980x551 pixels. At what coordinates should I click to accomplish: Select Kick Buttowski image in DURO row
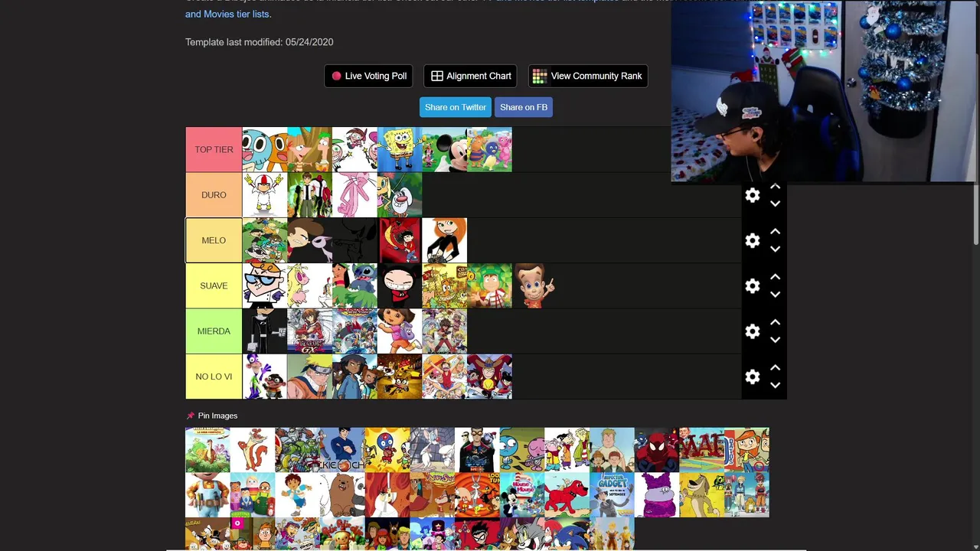click(x=265, y=195)
